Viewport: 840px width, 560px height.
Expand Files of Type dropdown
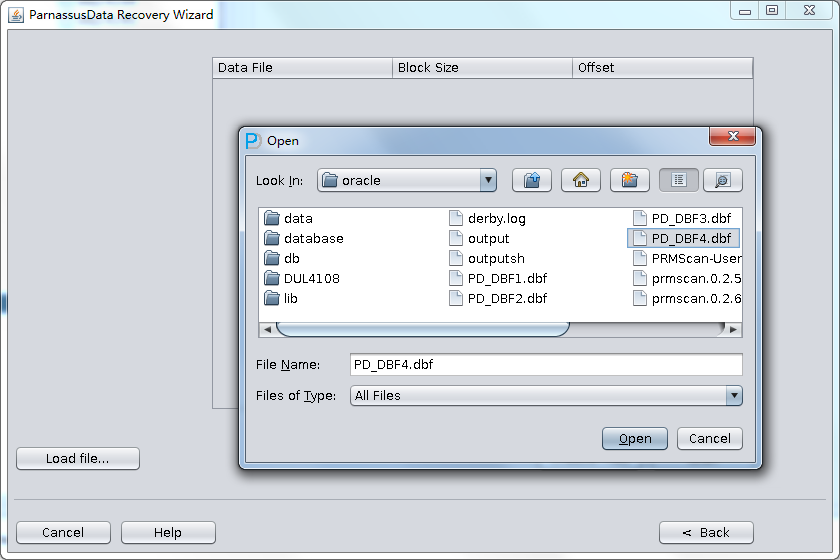[734, 395]
